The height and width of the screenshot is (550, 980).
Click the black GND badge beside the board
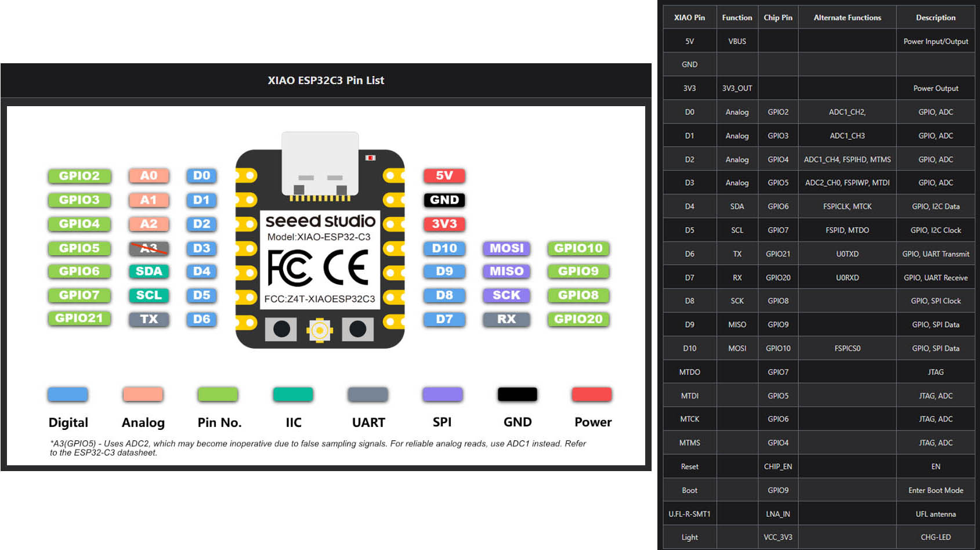coord(444,200)
